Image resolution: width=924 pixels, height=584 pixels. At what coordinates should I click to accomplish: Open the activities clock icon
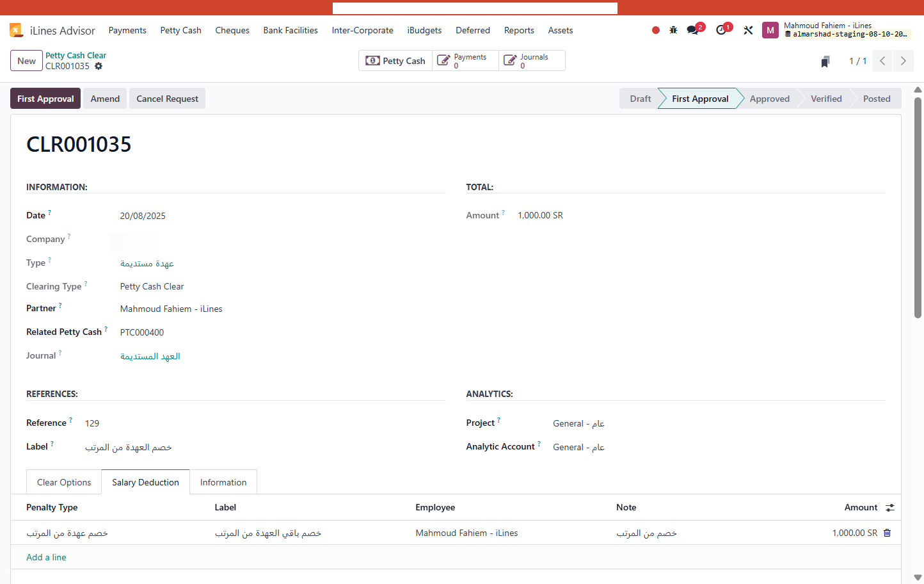[721, 30]
